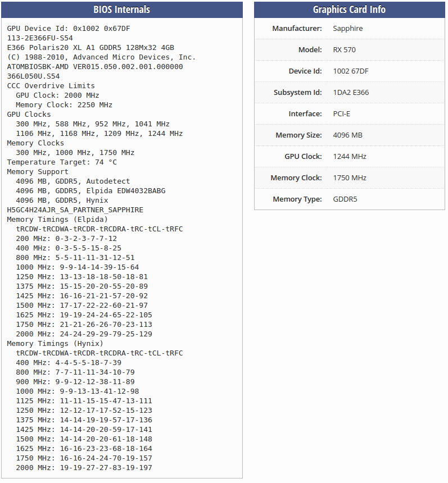Click the Subsystem Id: label
The image size is (448, 483).
coord(298,92)
